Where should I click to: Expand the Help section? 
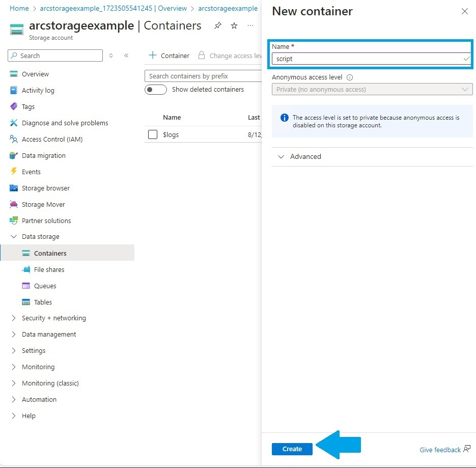pos(14,416)
